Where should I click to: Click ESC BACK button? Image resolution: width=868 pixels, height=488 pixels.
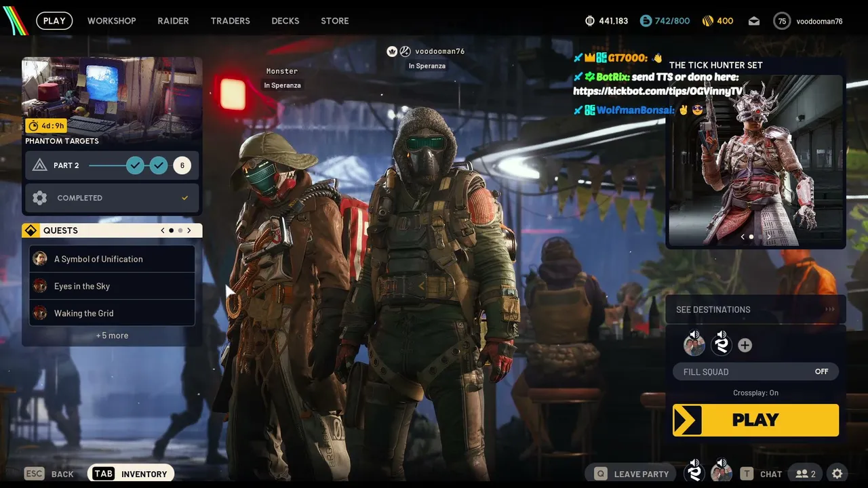coord(49,474)
